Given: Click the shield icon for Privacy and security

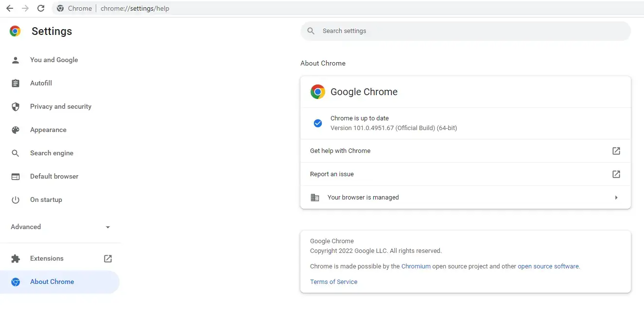Looking at the screenshot, I should coord(16,107).
